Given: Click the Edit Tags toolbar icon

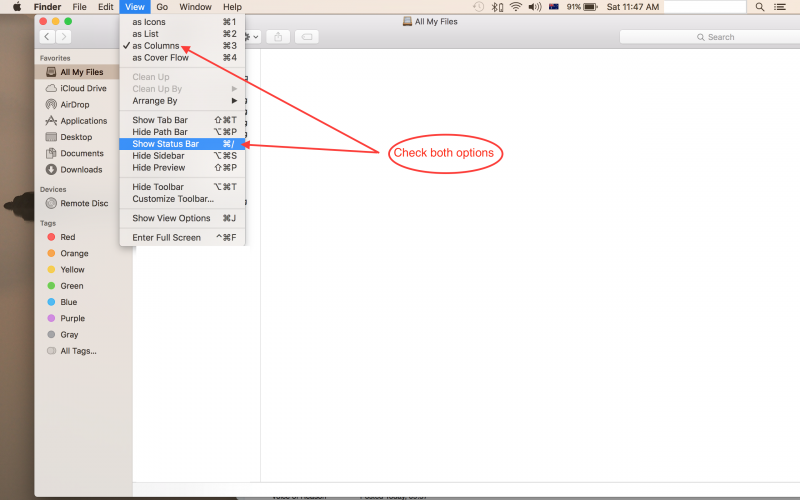Looking at the screenshot, I should coord(307,37).
